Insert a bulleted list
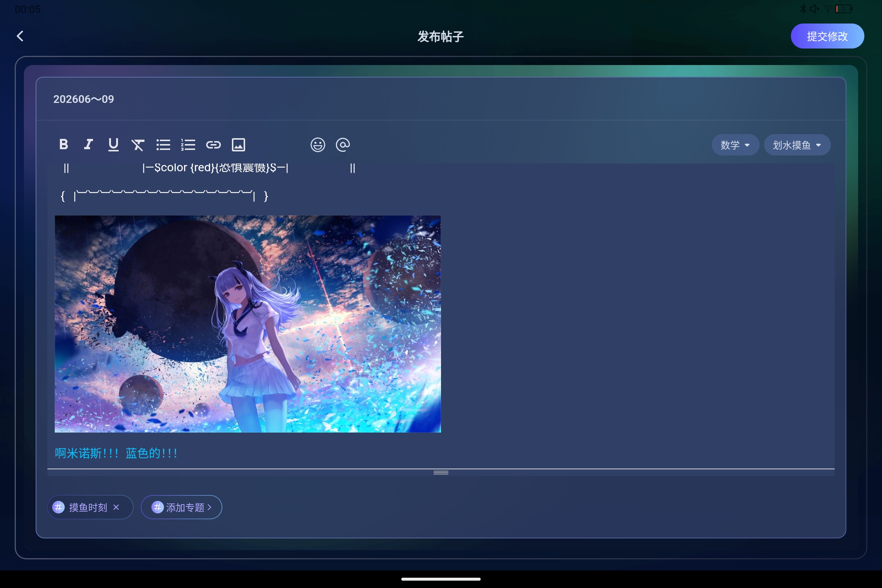The height and width of the screenshot is (588, 882). pos(163,145)
